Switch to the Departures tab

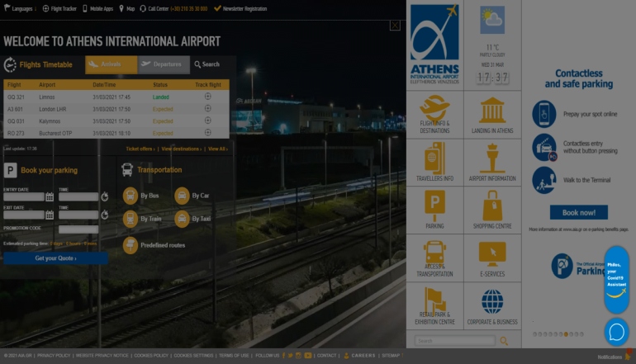point(164,64)
